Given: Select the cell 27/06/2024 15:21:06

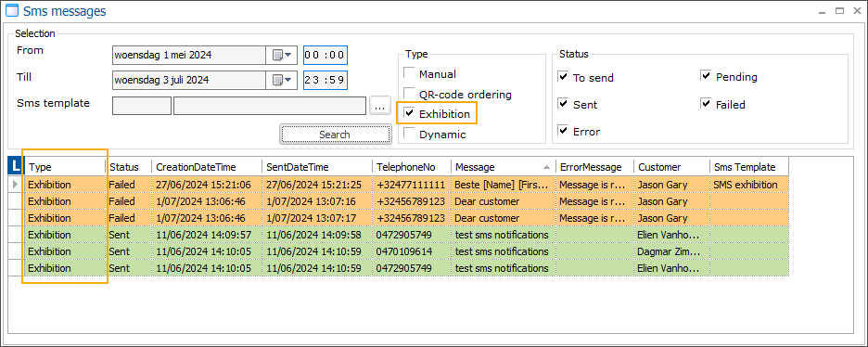Looking at the screenshot, I should [207, 185].
